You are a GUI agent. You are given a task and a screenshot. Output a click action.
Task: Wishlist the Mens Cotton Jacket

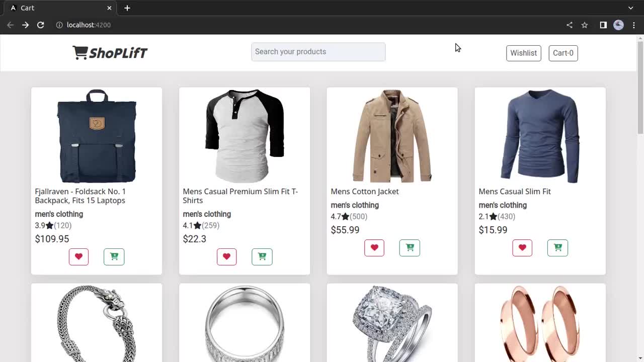374,247
